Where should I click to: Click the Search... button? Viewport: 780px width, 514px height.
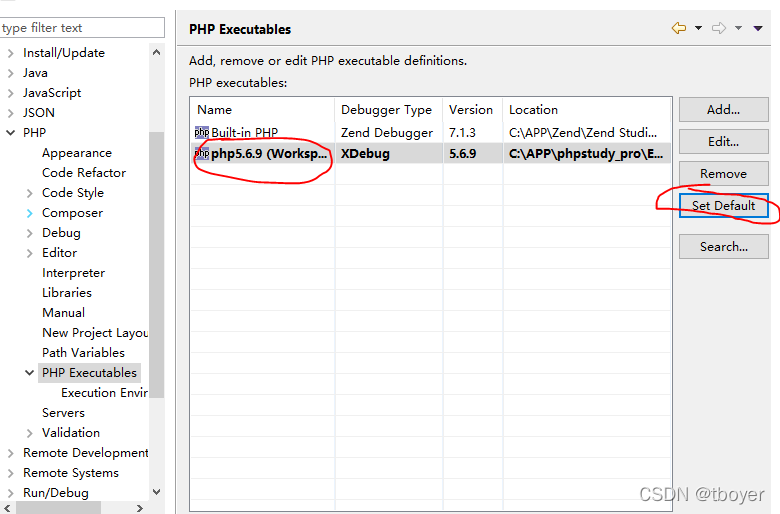pyautogui.click(x=724, y=247)
